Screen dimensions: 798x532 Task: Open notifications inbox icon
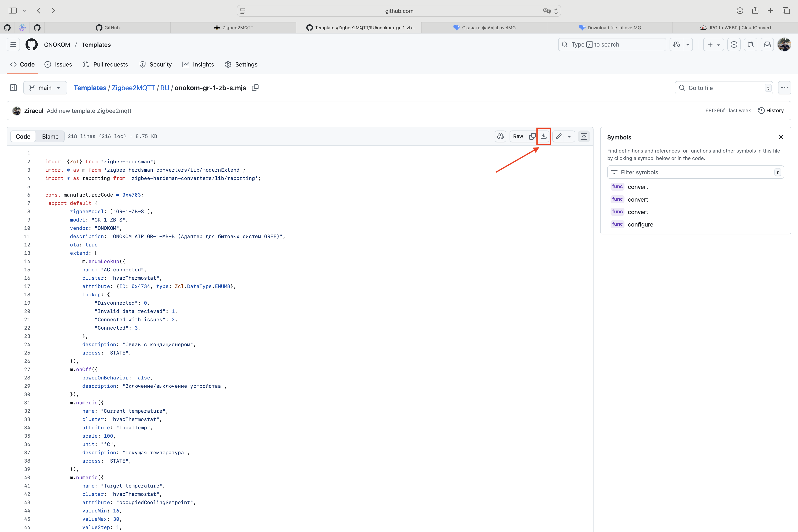767,44
